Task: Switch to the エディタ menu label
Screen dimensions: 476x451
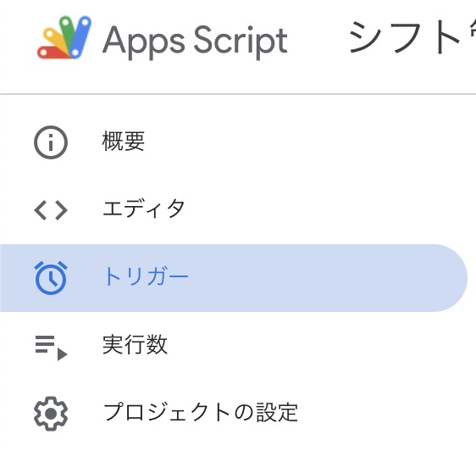Action: coord(144,209)
